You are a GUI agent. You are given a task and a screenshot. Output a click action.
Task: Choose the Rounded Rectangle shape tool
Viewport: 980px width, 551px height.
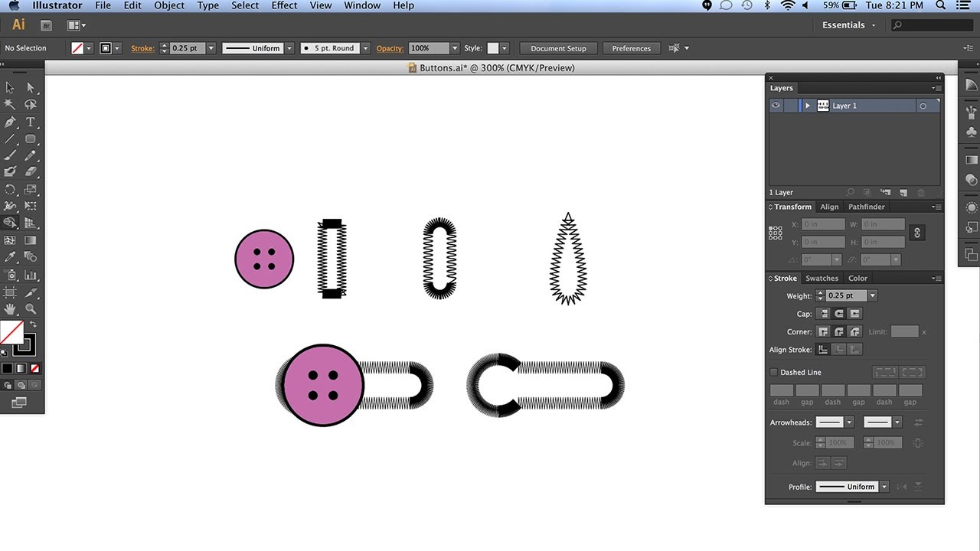pyautogui.click(x=31, y=139)
